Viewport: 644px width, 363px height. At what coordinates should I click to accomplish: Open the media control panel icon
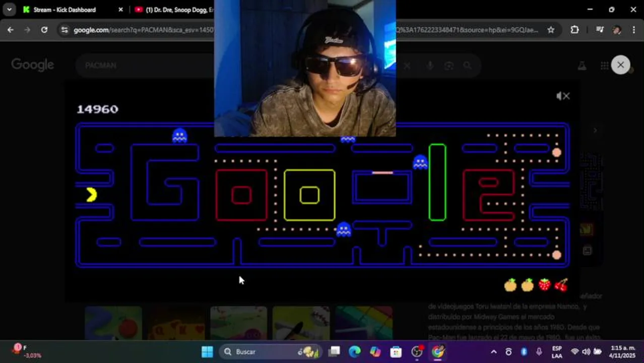click(x=600, y=30)
